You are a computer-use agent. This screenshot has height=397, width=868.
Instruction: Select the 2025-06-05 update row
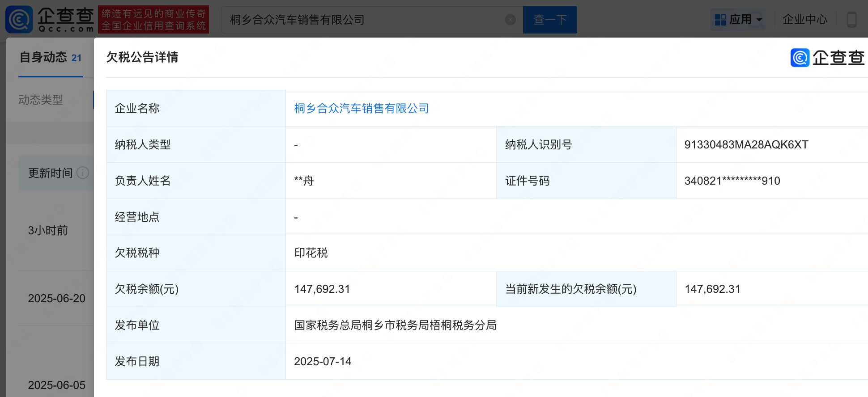point(56,385)
